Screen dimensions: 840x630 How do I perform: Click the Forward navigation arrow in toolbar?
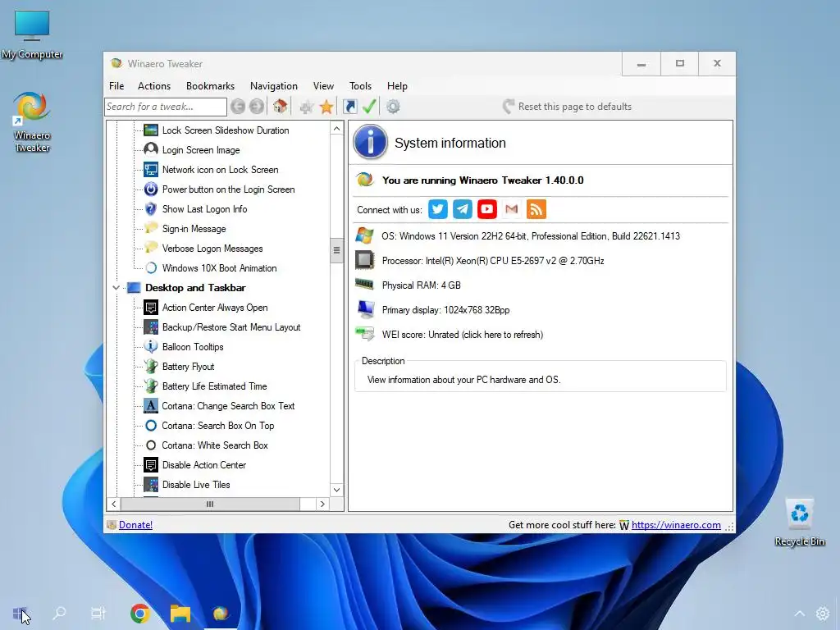pos(257,107)
